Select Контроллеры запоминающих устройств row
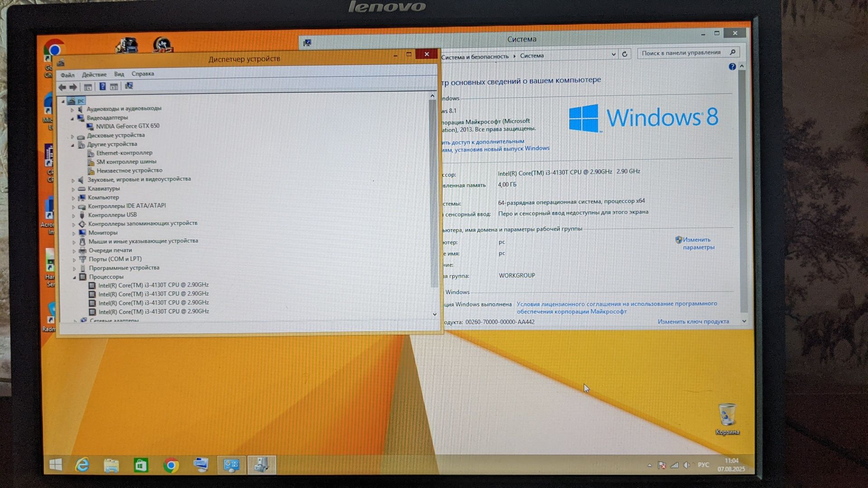868x488 pixels. [143, 224]
